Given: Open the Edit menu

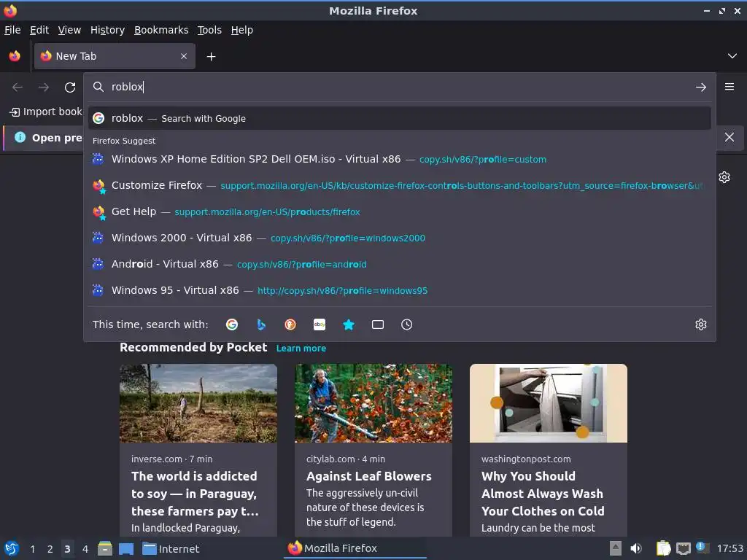Looking at the screenshot, I should pyautogui.click(x=39, y=30).
